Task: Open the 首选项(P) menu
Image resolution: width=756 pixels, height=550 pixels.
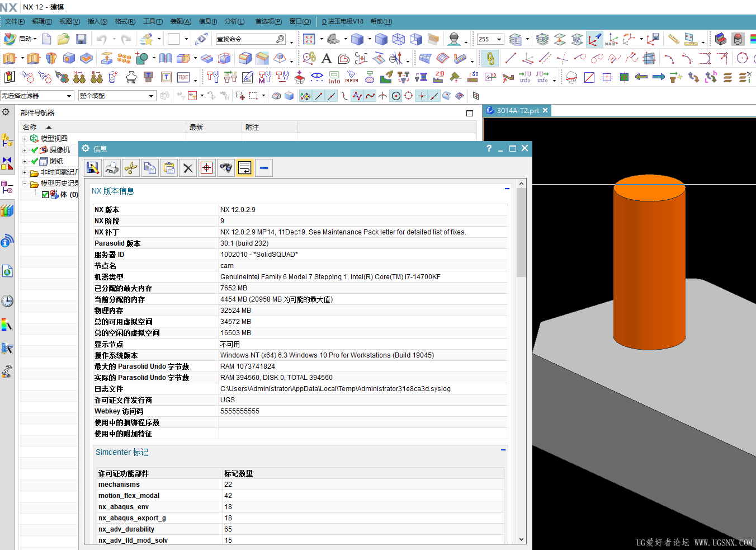Action: click(x=268, y=21)
